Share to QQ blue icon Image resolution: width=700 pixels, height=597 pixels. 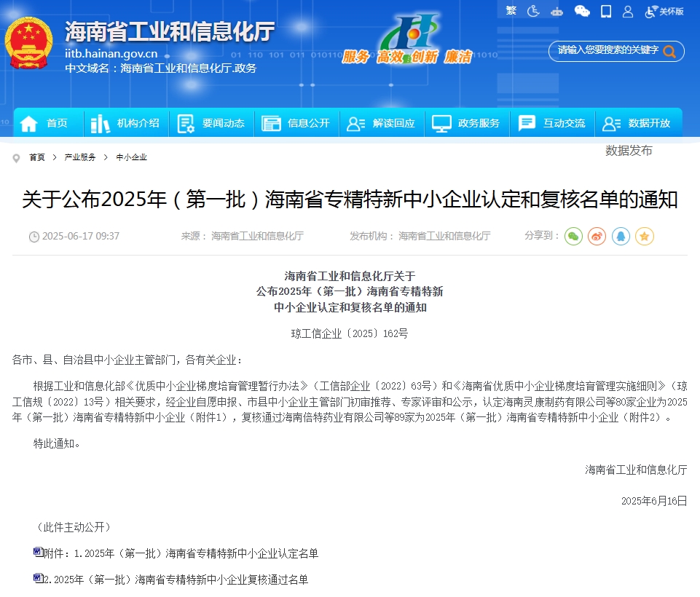(621, 236)
